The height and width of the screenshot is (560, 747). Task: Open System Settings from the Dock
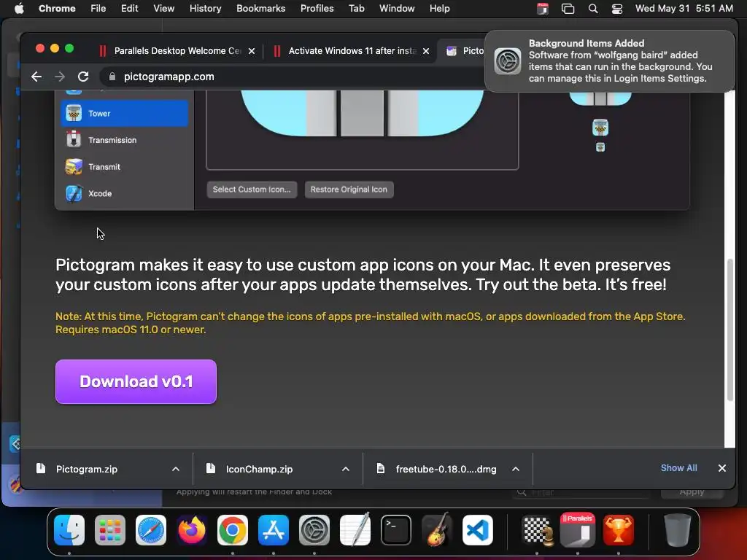coord(314,530)
